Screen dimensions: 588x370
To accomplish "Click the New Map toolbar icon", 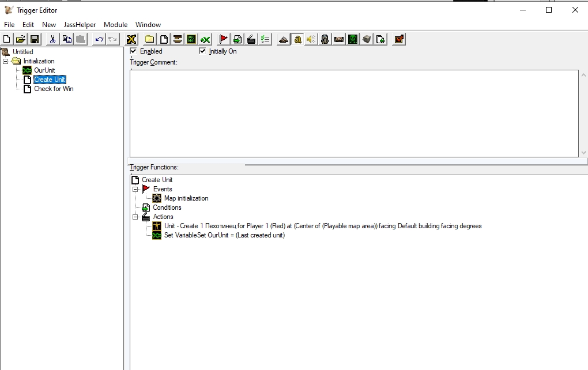I will (x=7, y=39).
